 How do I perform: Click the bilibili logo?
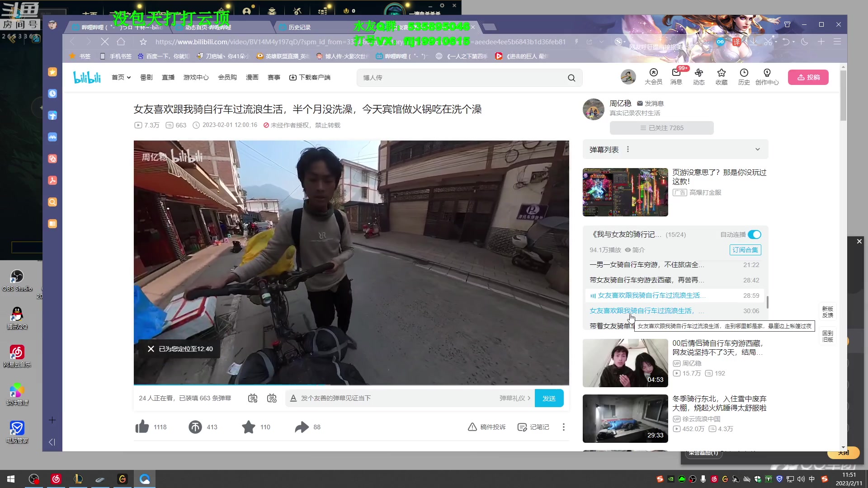[87, 78]
